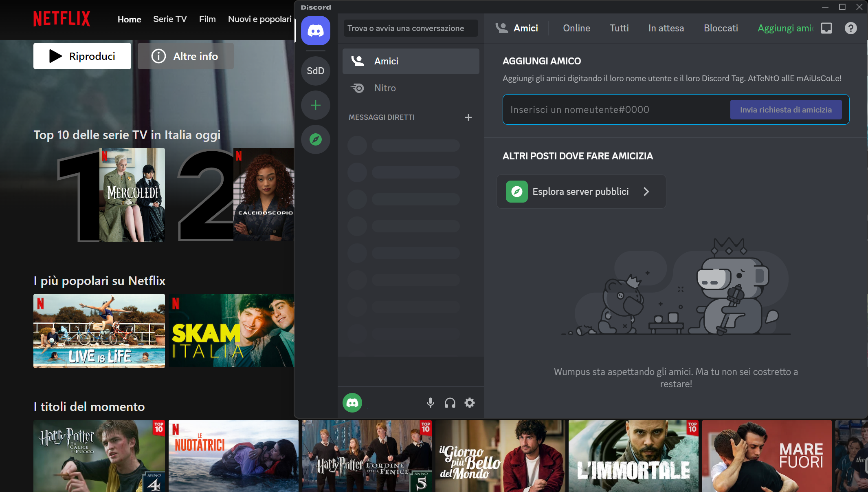Open the Discord home icon
This screenshot has width=868, height=492.
coord(316,30)
